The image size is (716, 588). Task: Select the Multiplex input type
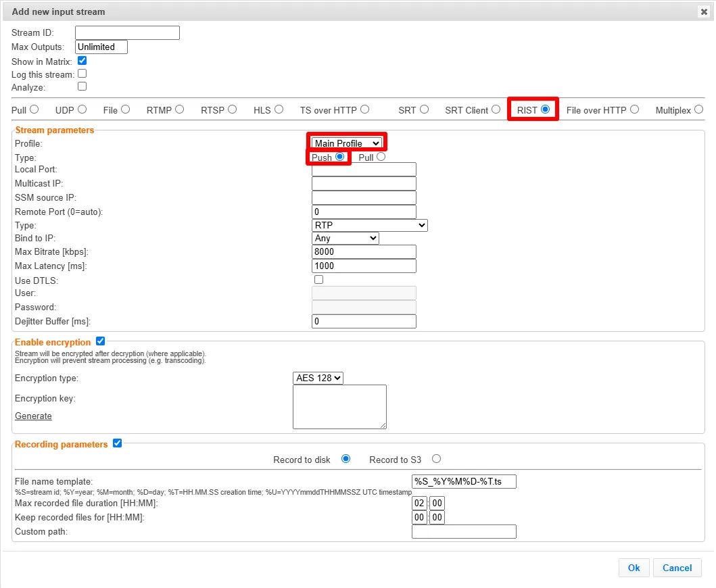coord(698,109)
